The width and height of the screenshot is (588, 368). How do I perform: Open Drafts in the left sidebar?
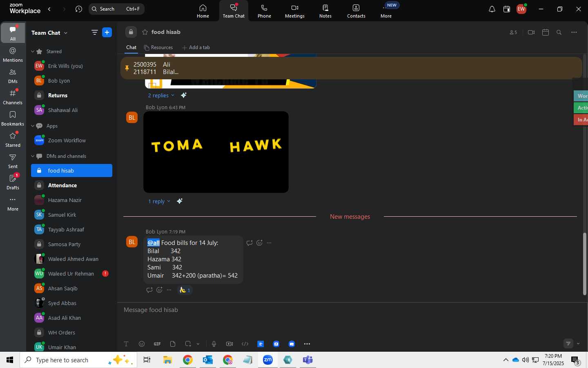click(13, 182)
